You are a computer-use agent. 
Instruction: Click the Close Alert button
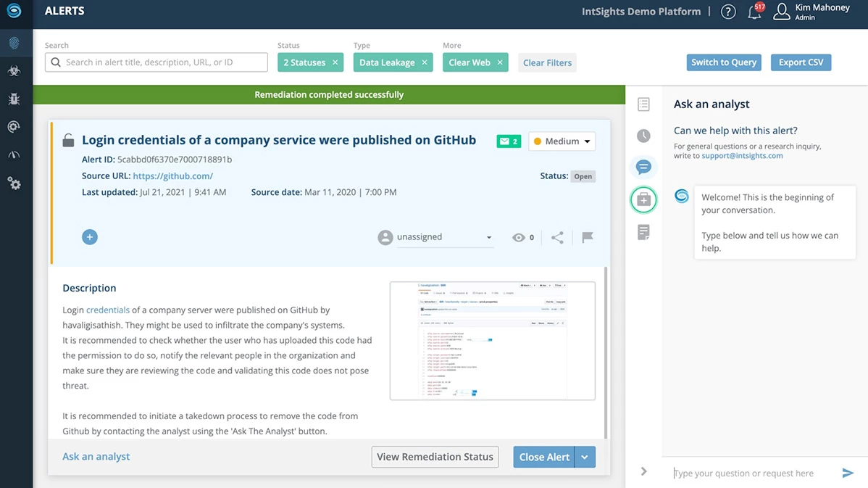click(544, 457)
